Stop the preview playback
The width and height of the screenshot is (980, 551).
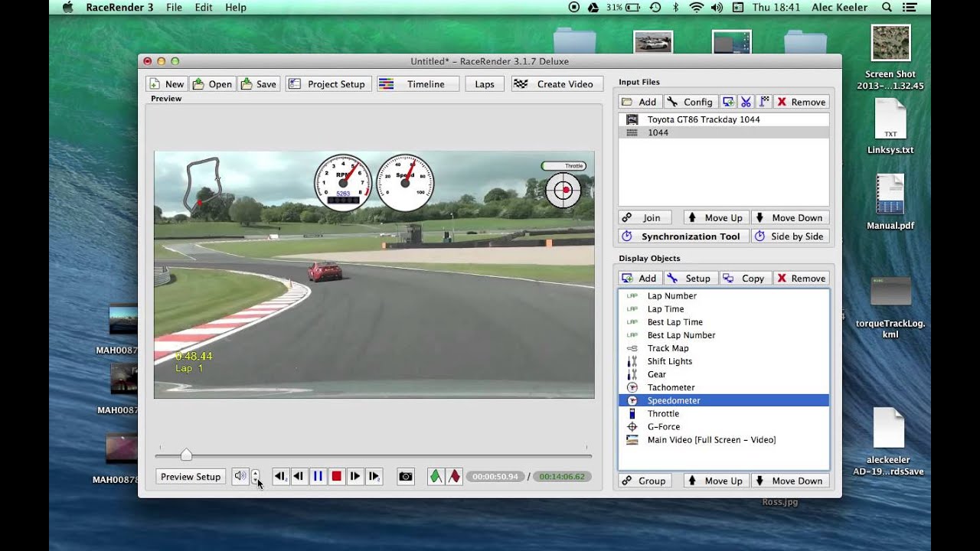point(336,476)
